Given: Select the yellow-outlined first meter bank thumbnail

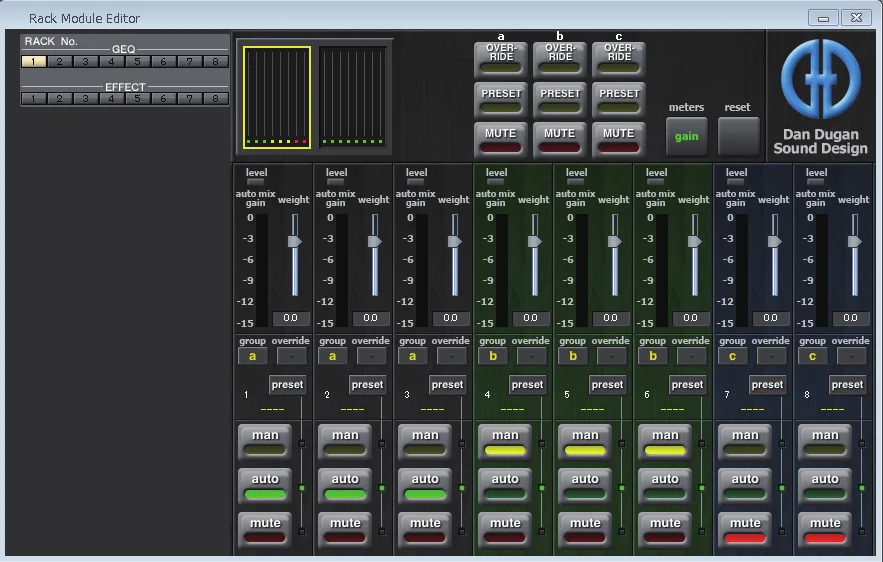Looking at the screenshot, I should (277, 97).
